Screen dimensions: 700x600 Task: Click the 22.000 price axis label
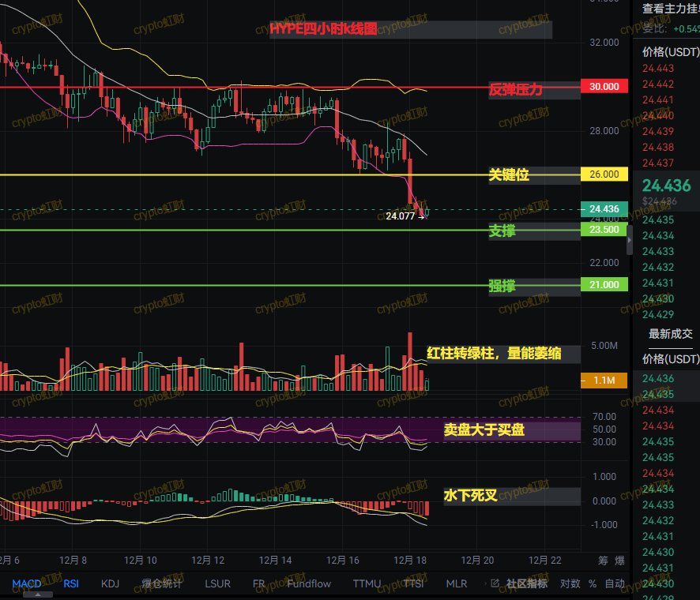click(x=604, y=263)
